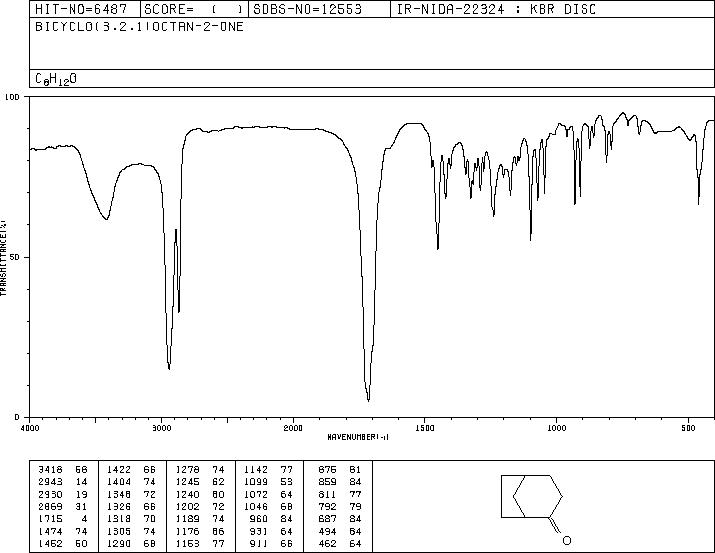Select the 1072 peak table entry

click(x=268, y=494)
